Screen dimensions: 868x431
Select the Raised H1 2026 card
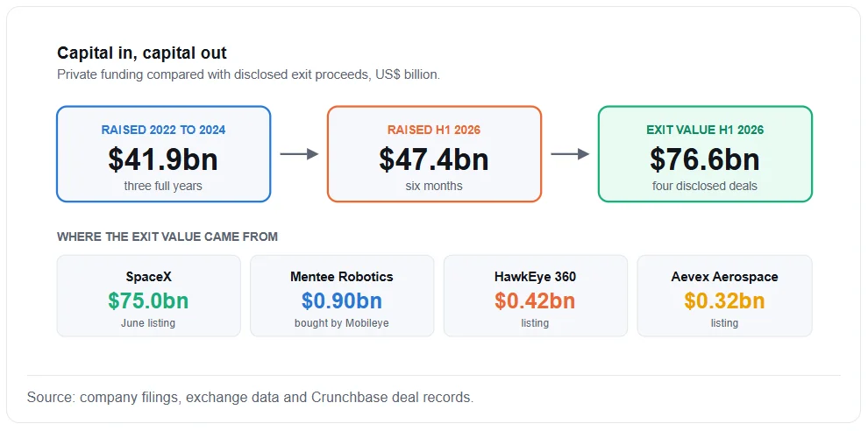[x=434, y=154]
